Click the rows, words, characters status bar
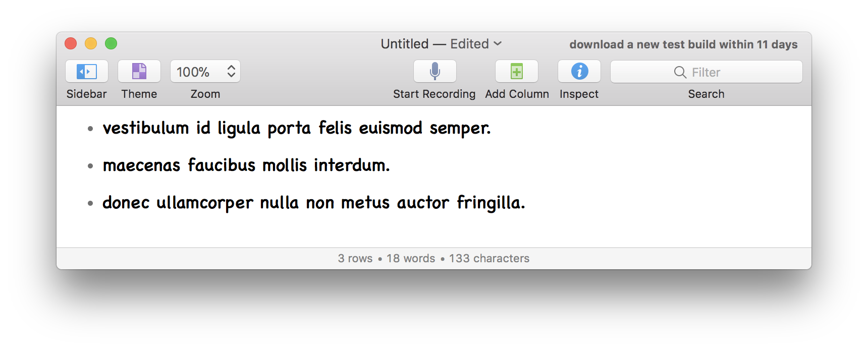Image resolution: width=868 pixels, height=350 pixels. [433, 258]
